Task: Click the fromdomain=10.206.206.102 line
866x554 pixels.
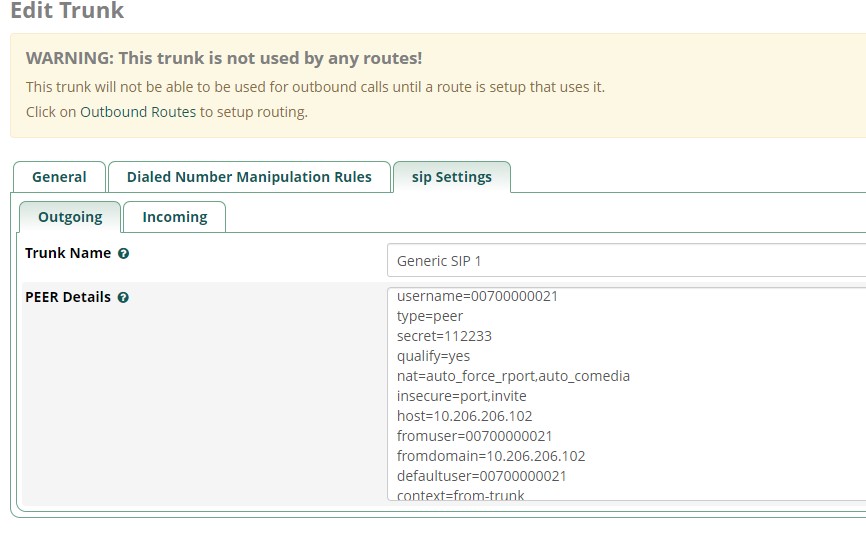Action: 491,456
